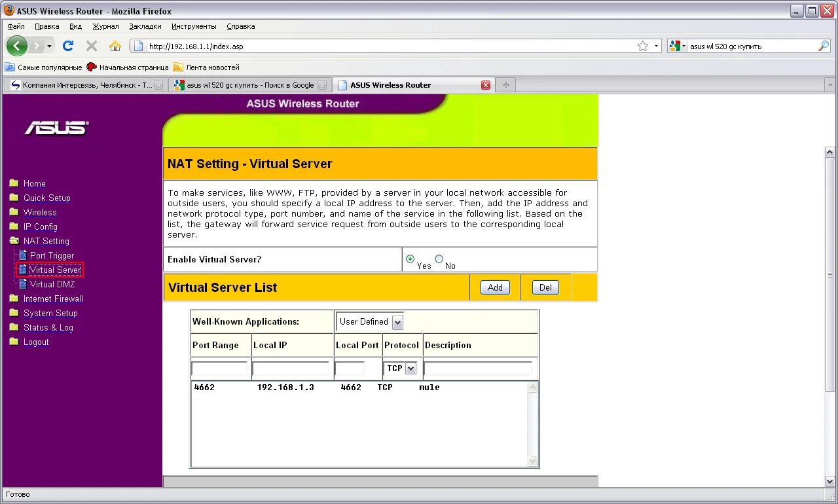Screen dimensions: 838x504
Task: Open the new tab plus button
Action: (505, 85)
